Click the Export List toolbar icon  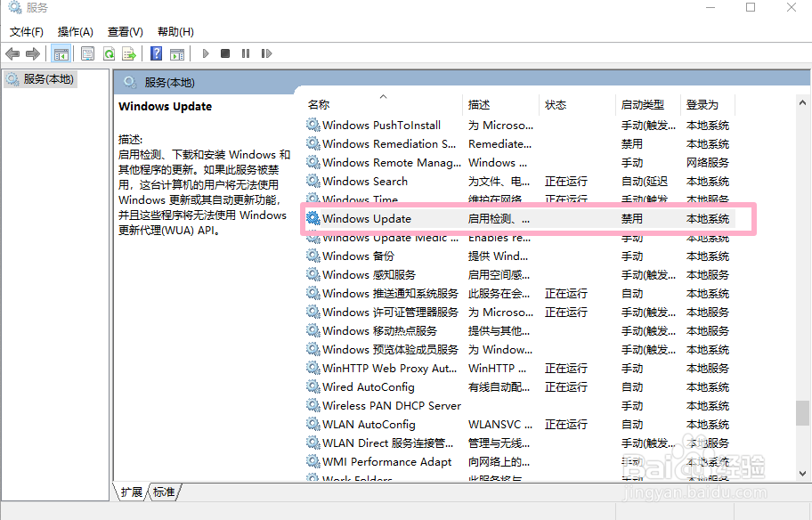(129, 53)
